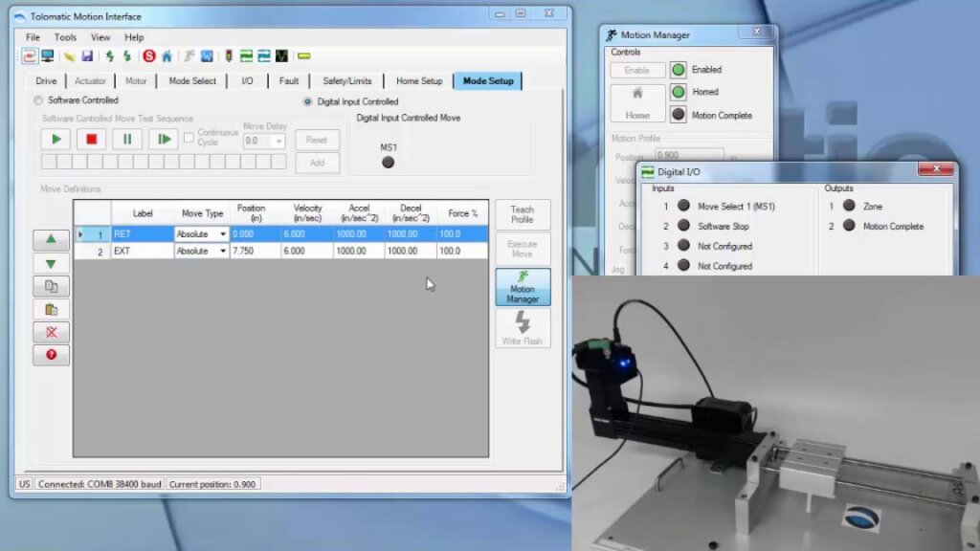The image size is (980, 551).
Task: Click the paste row clipboard icon
Action: point(51,309)
